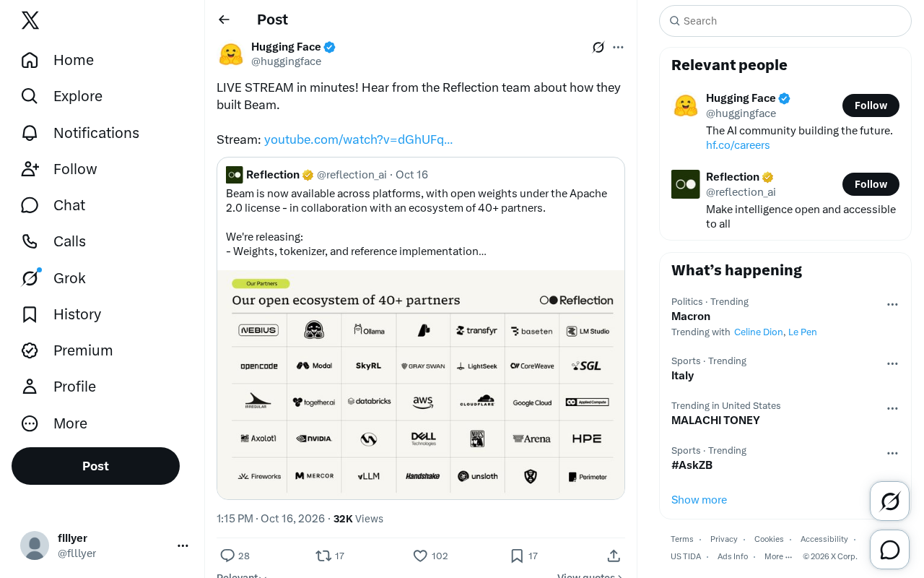
Task: Toggle Follow for Reflection
Action: pyautogui.click(x=871, y=184)
